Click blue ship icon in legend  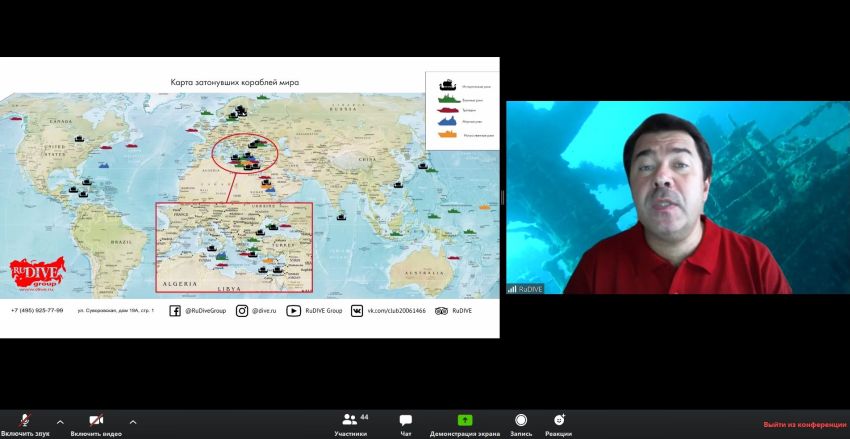click(x=447, y=122)
